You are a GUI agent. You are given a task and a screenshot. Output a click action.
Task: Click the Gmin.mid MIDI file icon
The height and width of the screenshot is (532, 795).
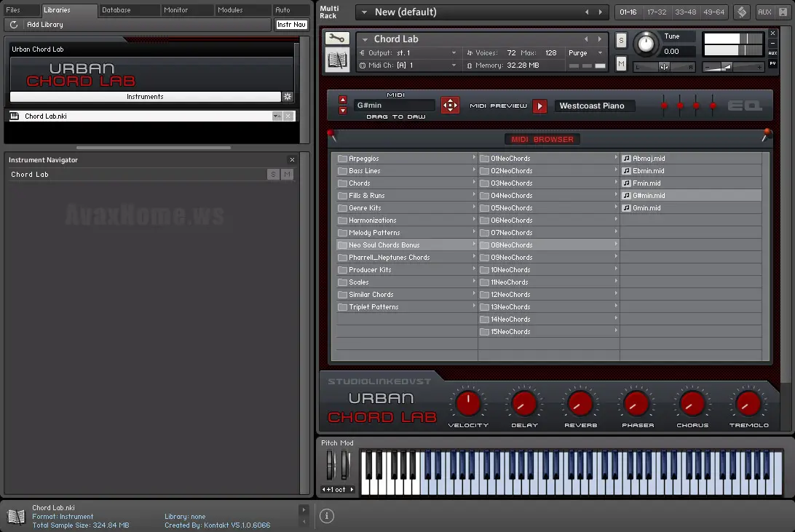626,207
